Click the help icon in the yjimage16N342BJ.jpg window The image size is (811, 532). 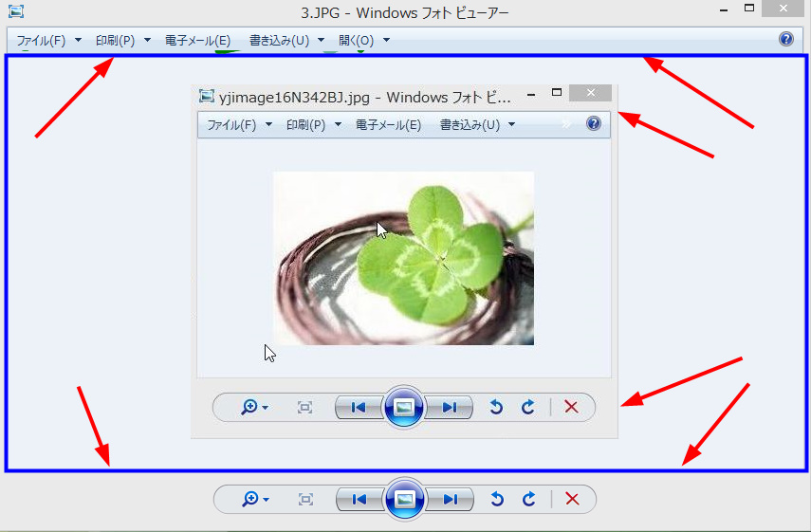point(593,123)
